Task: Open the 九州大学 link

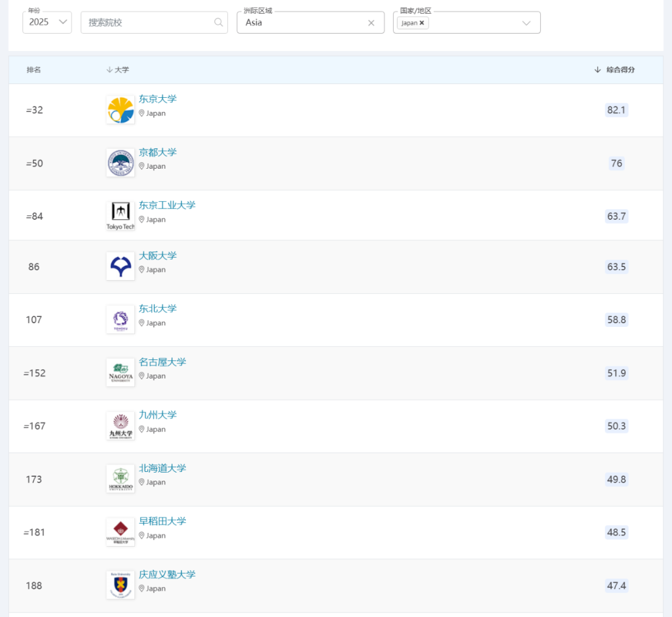Action: 157,415
